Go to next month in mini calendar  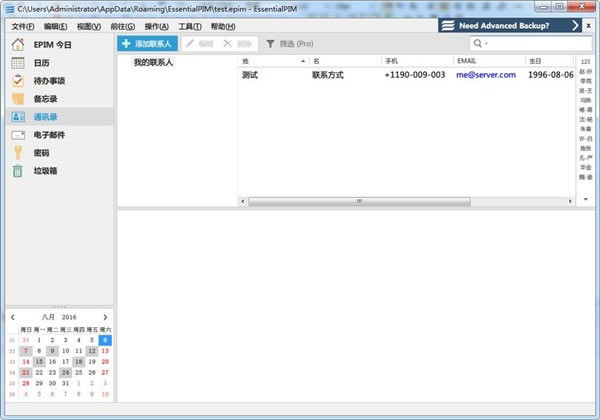coord(105,317)
